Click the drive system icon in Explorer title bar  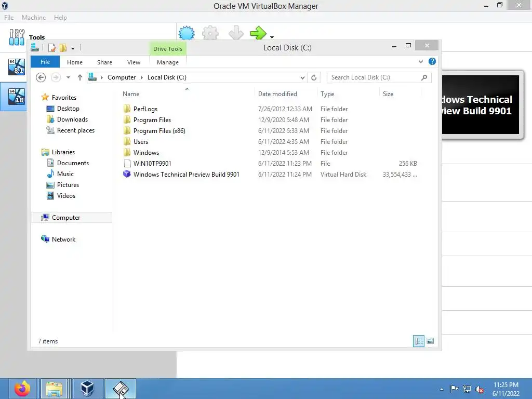35,47
